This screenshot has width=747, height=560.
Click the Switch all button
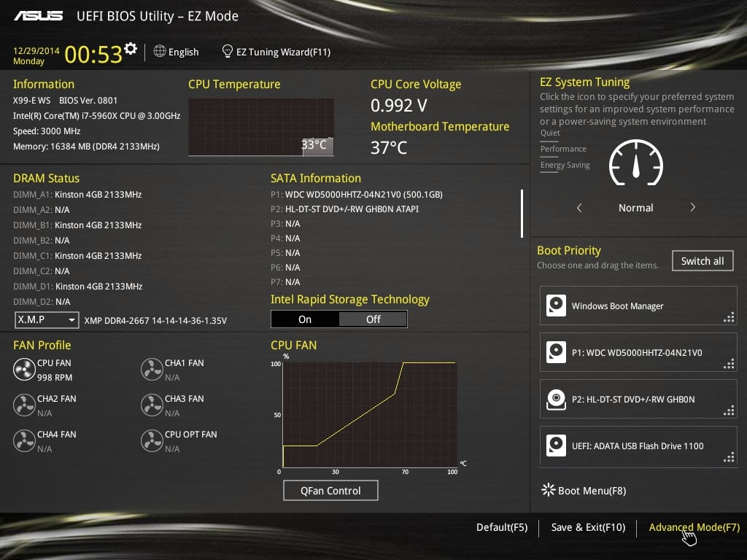703,261
